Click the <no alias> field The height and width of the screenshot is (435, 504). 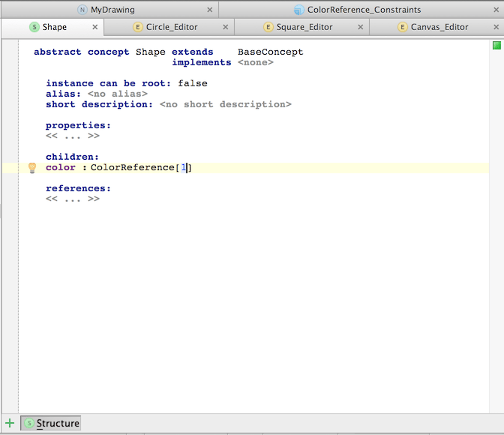[117, 94]
